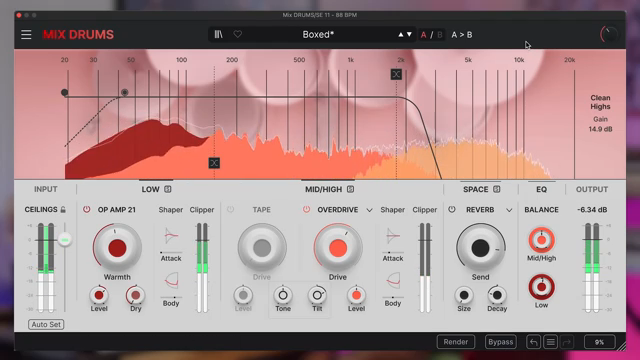The image size is (640, 360).
Task: Select the INPUT section tab
Action: point(46,189)
